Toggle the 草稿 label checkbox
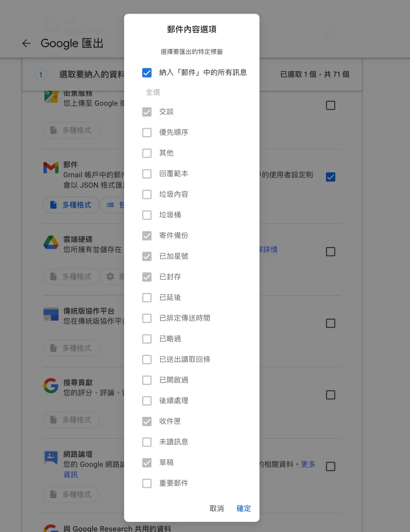Screen dimensions: 410x532 click(x=147, y=463)
